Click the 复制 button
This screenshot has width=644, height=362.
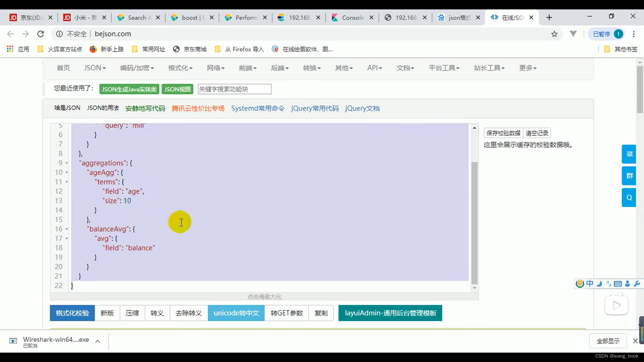point(321,313)
